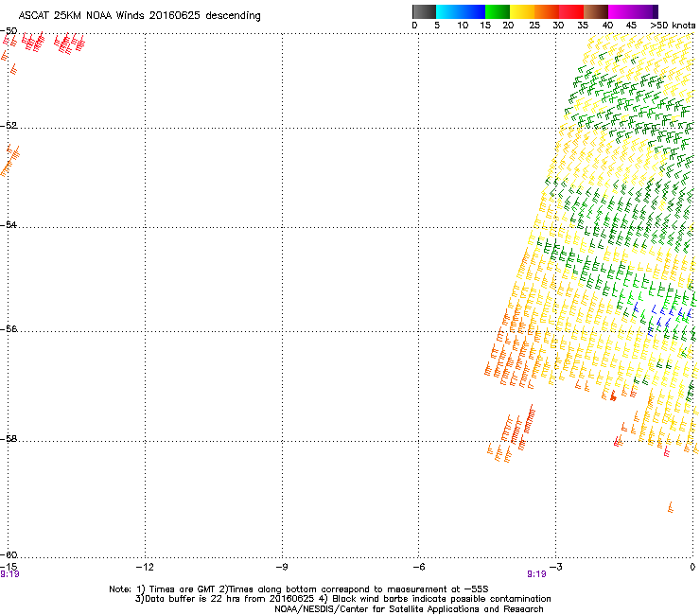Image resolution: width=700 pixels, height=615 pixels.
Task: Click the '-54' latitude axis label
Action: [9, 224]
